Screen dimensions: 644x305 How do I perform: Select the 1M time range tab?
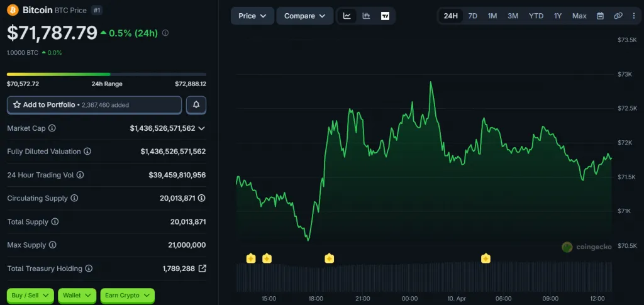pyautogui.click(x=492, y=16)
